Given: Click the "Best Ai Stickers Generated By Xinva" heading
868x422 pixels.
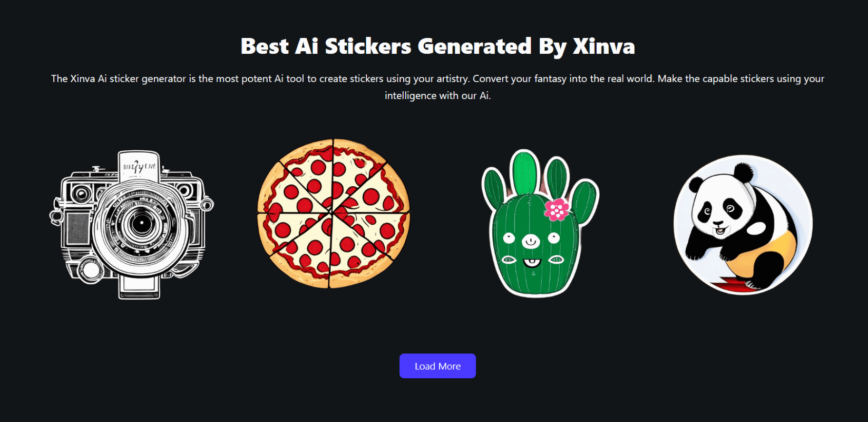Looking at the screenshot, I should tap(437, 46).
